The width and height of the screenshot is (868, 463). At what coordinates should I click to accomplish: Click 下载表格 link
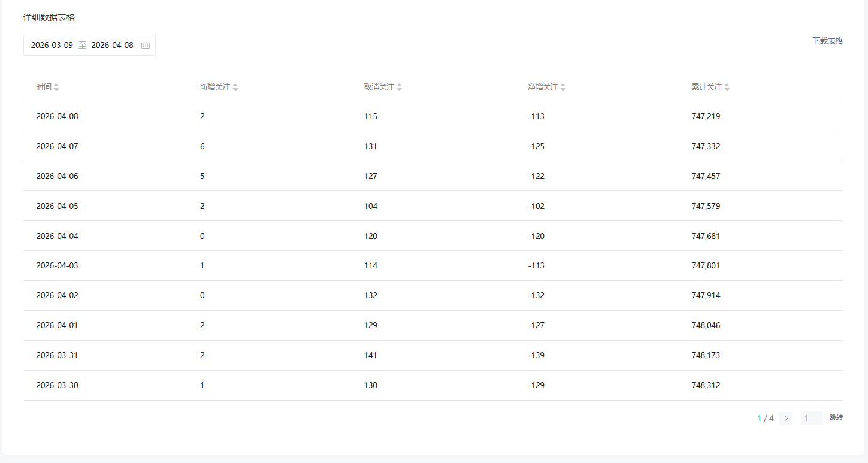pos(827,41)
